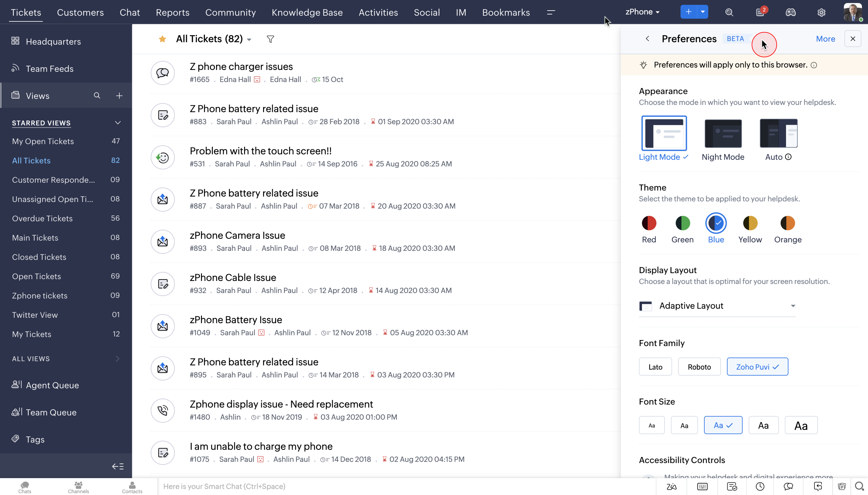The height and width of the screenshot is (495, 868).
Task: Select Night Mode appearance
Action: point(723,133)
